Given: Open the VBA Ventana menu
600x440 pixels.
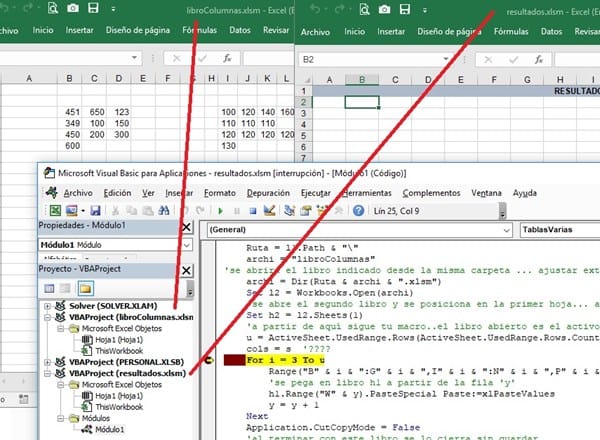Looking at the screenshot, I should (486, 193).
